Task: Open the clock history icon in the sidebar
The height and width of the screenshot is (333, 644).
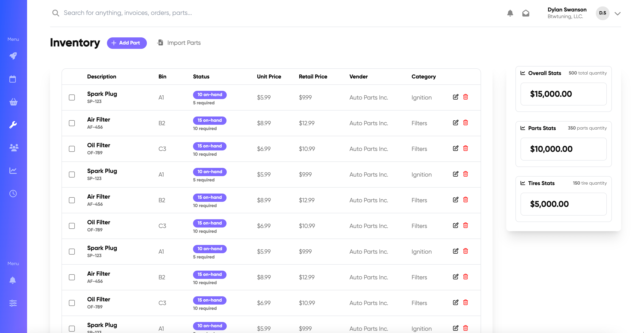Action: pos(14,193)
